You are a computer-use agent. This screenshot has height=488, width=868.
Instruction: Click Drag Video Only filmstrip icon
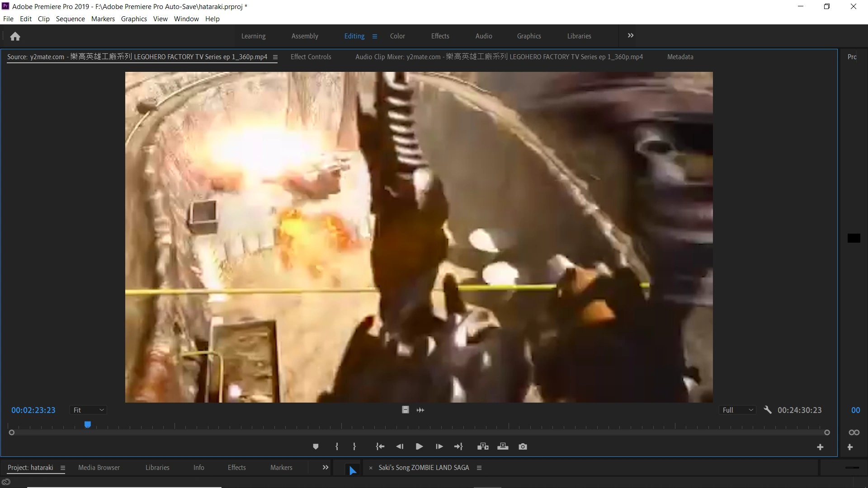pos(406,410)
